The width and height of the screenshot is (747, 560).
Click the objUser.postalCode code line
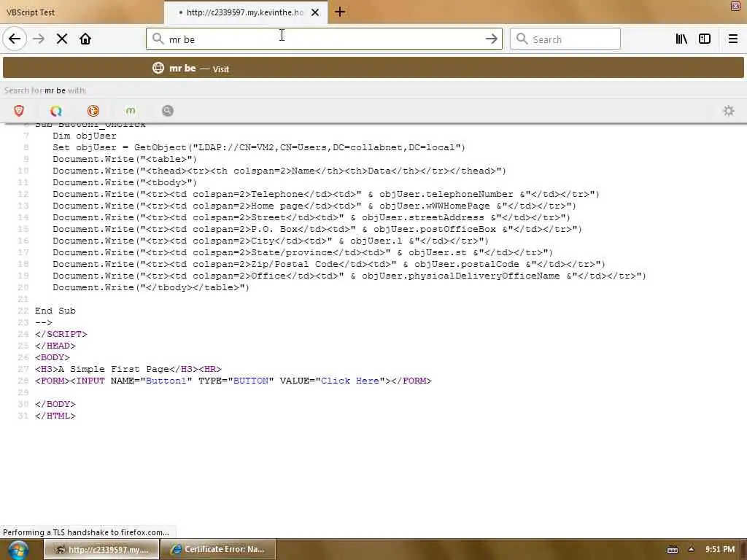click(x=329, y=264)
